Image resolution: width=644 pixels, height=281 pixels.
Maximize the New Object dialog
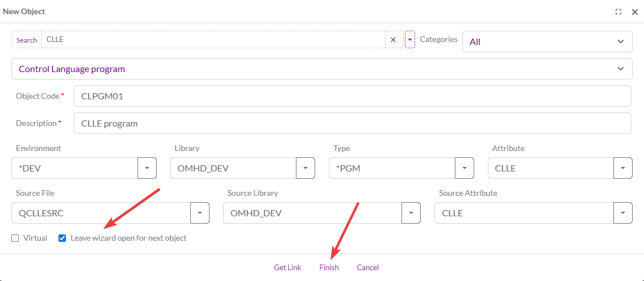tap(618, 11)
